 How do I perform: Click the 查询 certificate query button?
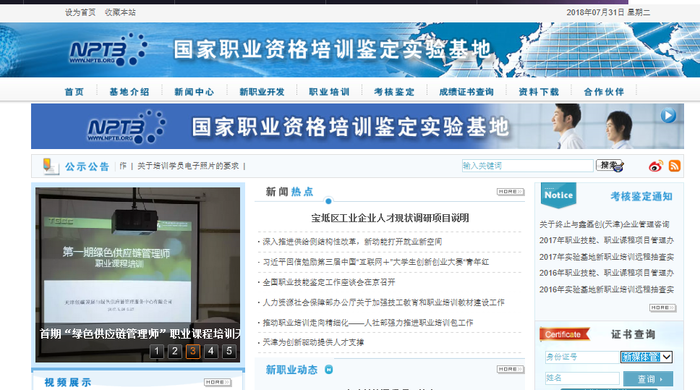(648, 379)
